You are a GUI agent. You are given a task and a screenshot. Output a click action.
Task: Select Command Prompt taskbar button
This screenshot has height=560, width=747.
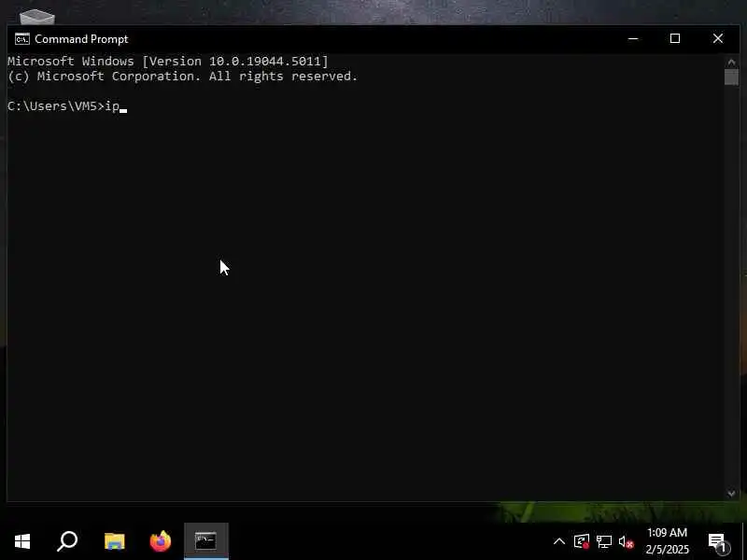click(205, 541)
